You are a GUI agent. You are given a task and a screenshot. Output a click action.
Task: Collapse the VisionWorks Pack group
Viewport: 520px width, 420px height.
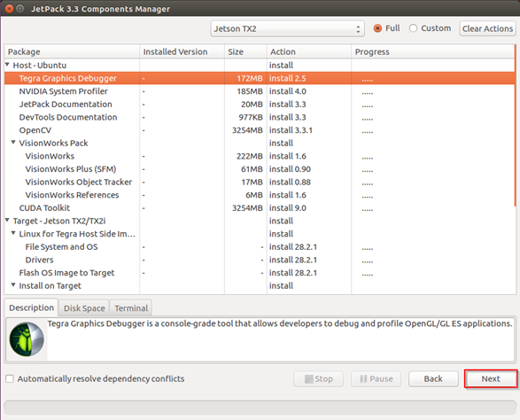coord(13,143)
